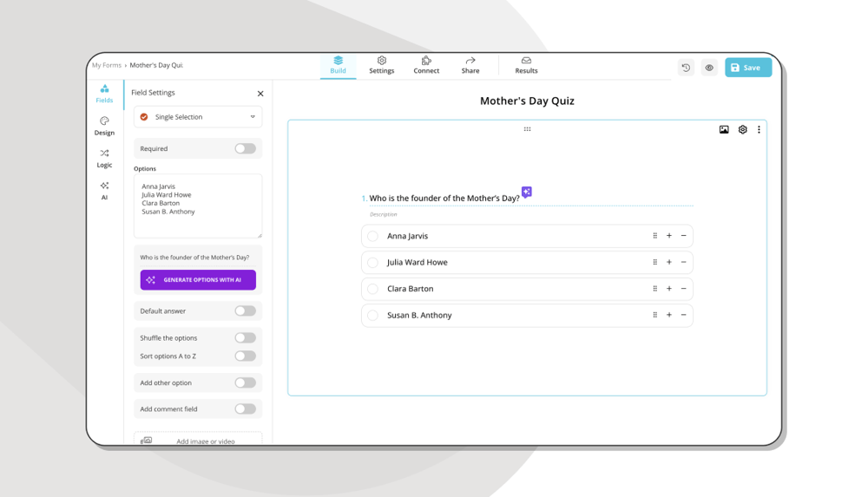Enable Shuffle the options toggle
This screenshot has width=868, height=497.
[x=245, y=337]
